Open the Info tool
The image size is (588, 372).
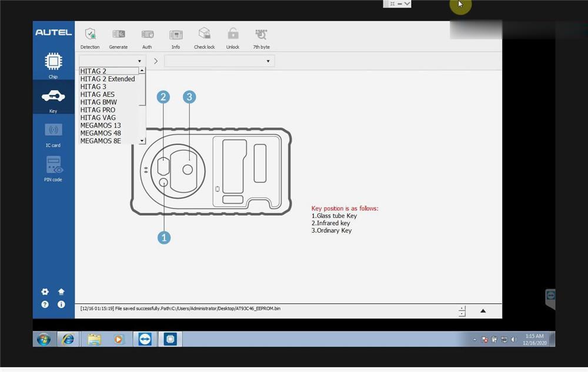[x=175, y=38]
